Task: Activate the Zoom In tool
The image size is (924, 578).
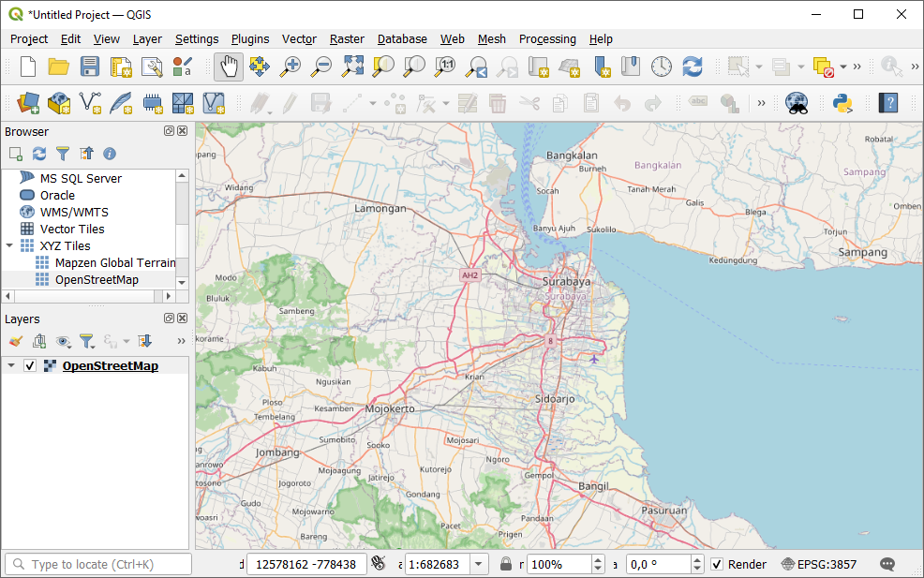Action: click(x=291, y=67)
